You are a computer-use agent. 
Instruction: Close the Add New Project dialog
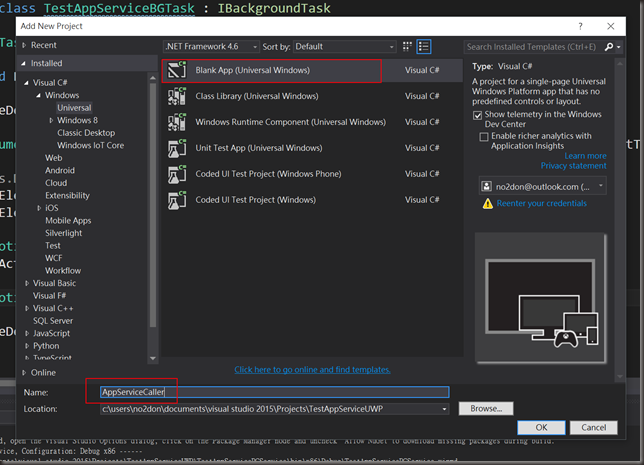(x=611, y=26)
